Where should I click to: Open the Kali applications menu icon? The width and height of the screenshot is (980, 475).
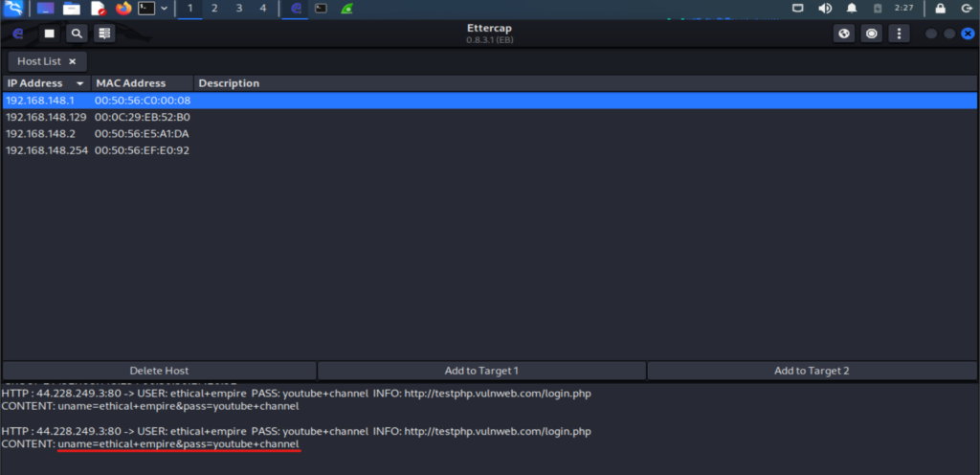pyautogui.click(x=13, y=9)
